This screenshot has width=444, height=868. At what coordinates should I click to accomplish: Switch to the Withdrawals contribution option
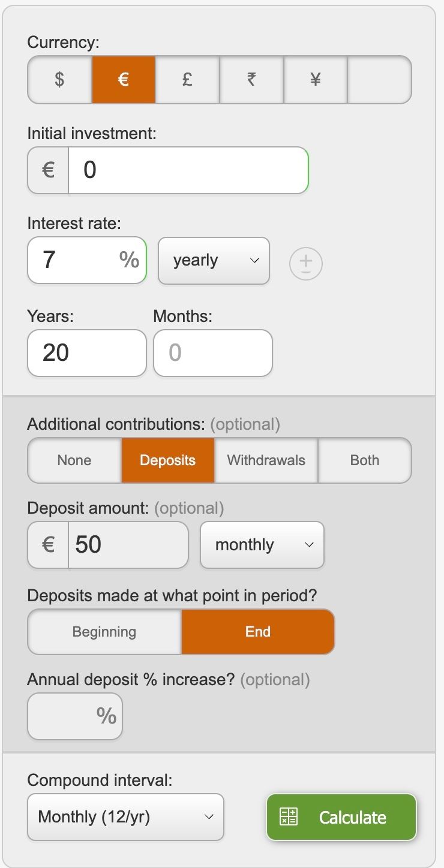click(x=266, y=460)
